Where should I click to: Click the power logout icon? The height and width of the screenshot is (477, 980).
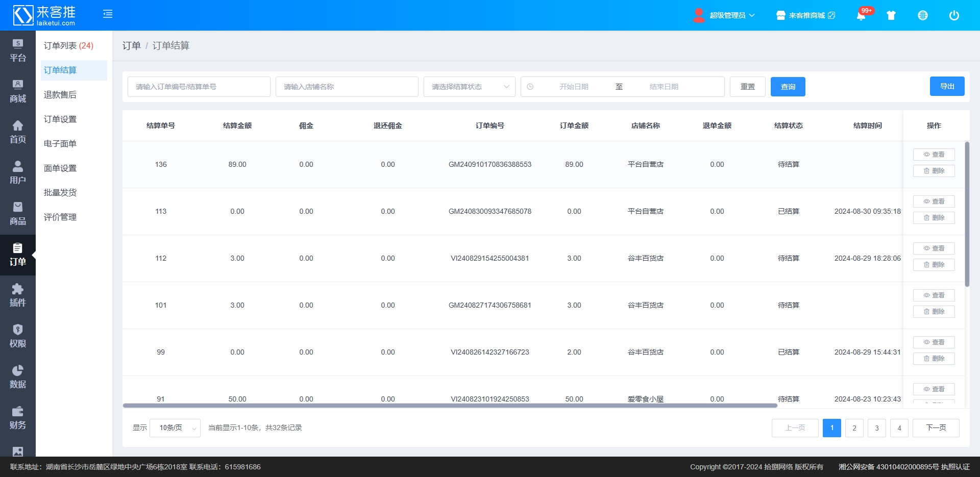[x=954, y=15]
